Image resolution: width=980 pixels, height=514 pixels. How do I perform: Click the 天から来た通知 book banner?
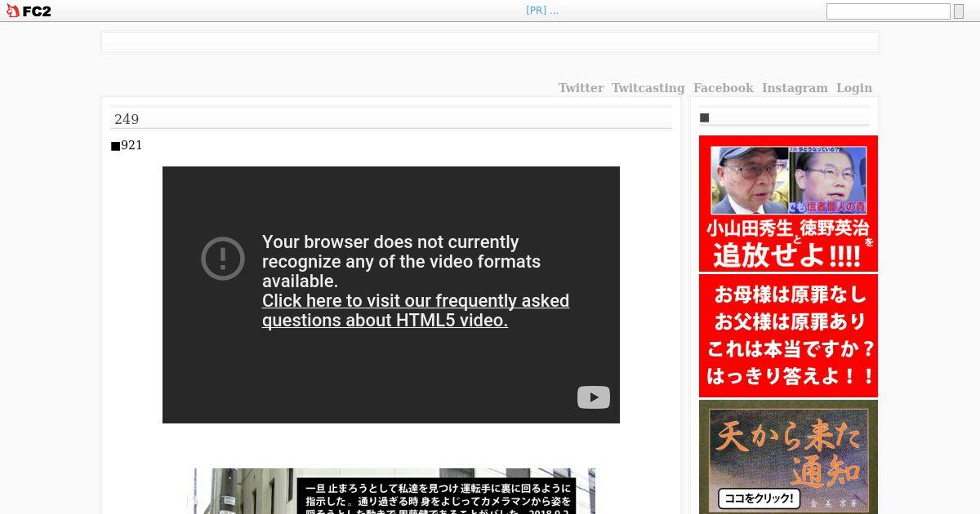click(x=788, y=457)
